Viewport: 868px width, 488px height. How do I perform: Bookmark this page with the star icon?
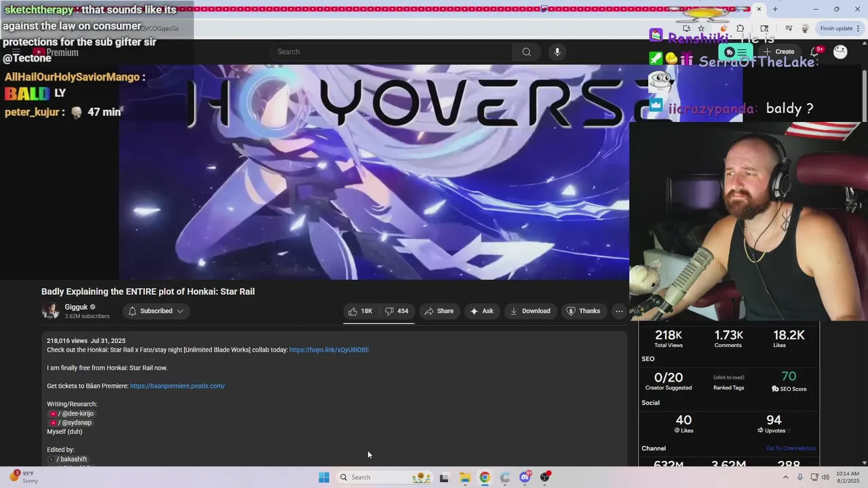pos(701,28)
